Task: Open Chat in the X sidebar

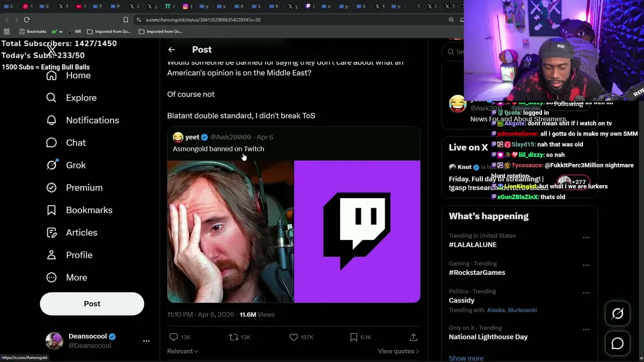Action: [x=66, y=143]
